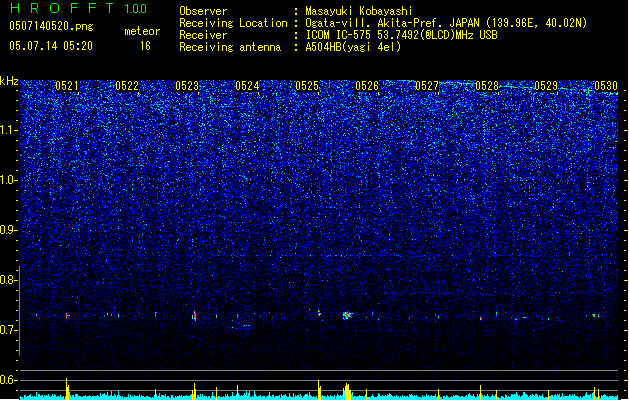
Task: Click the 0528 time marker
Action: click(487, 86)
